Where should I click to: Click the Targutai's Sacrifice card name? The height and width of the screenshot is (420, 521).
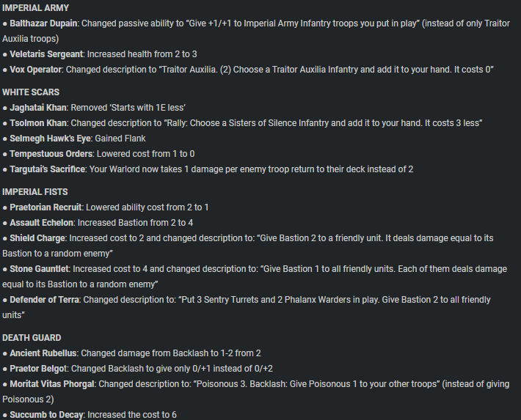47,169
